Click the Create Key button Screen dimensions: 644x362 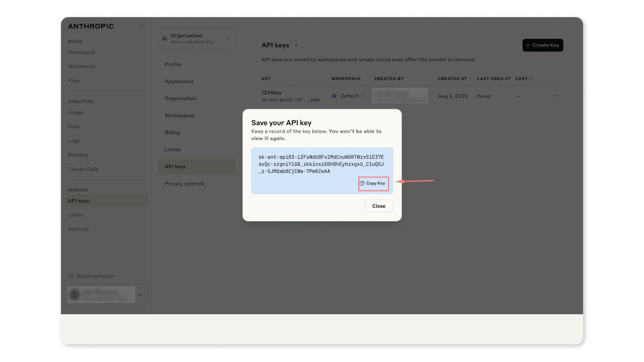coord(543,45)
